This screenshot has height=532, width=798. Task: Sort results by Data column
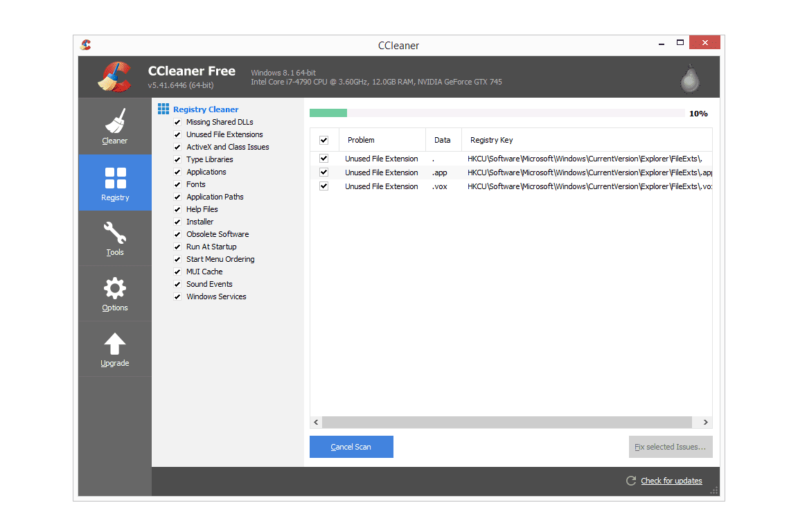click(443, 140)
